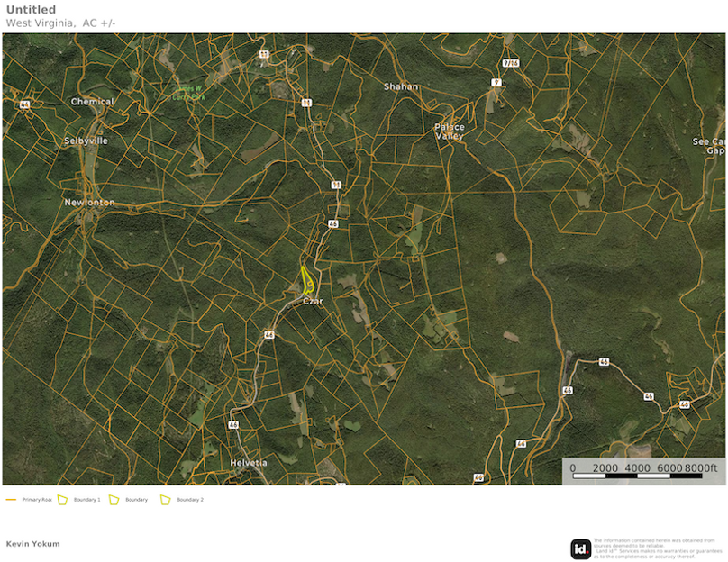The width and height of the screenshot is (728, 562).
Task: Select the Route 46 shield near Czar
Action: [333, 222]
